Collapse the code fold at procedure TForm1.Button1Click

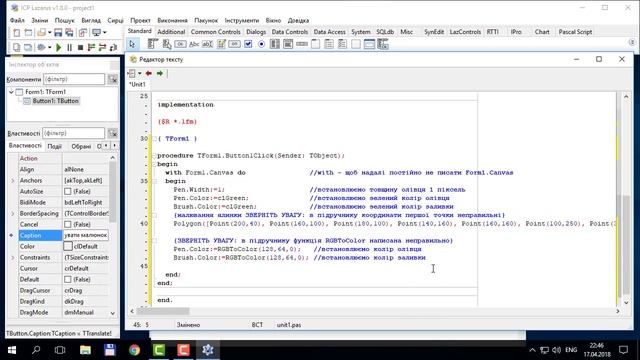154,156
